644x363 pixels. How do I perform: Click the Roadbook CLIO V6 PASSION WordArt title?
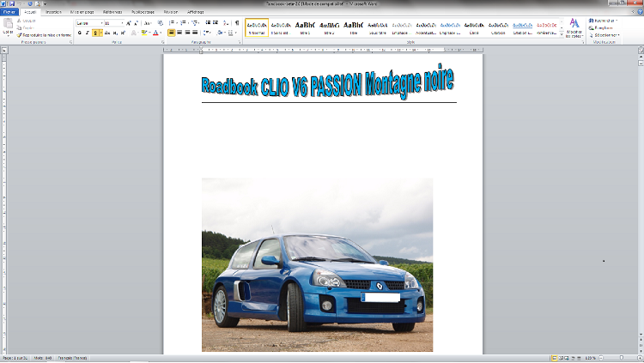click(x=328, y=82)
